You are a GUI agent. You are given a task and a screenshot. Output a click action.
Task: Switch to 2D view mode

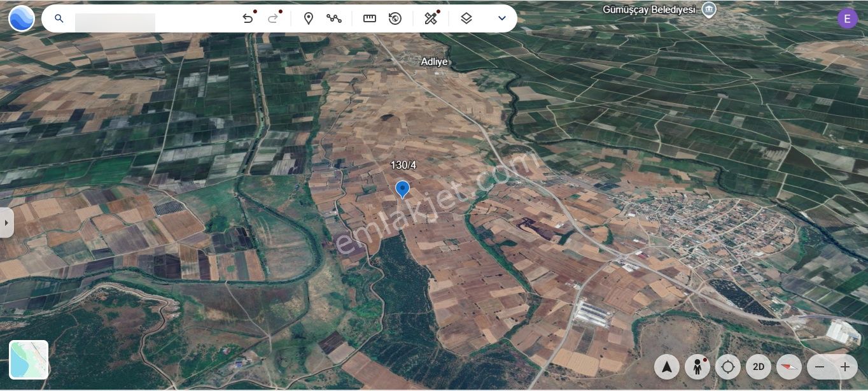[x=758, y=367]
